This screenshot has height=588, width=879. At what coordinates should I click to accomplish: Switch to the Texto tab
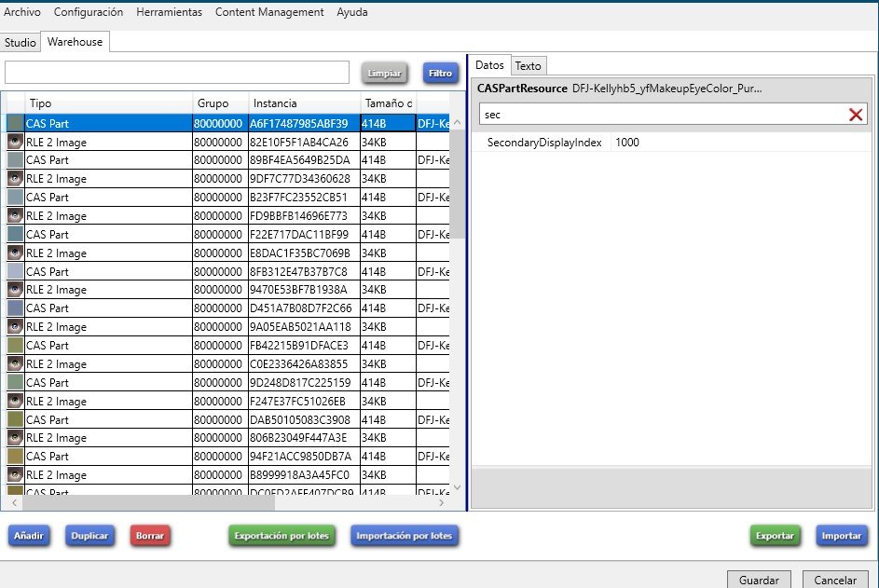click(x=528, y=65)
